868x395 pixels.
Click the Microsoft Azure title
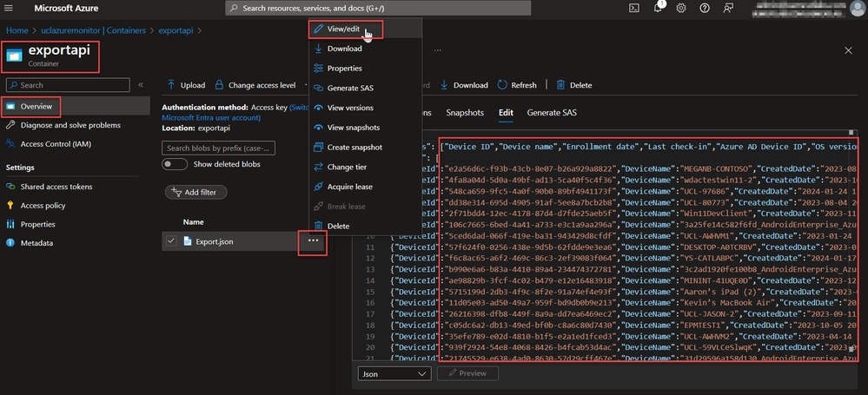pyautogui.click(x=65, y=9)
